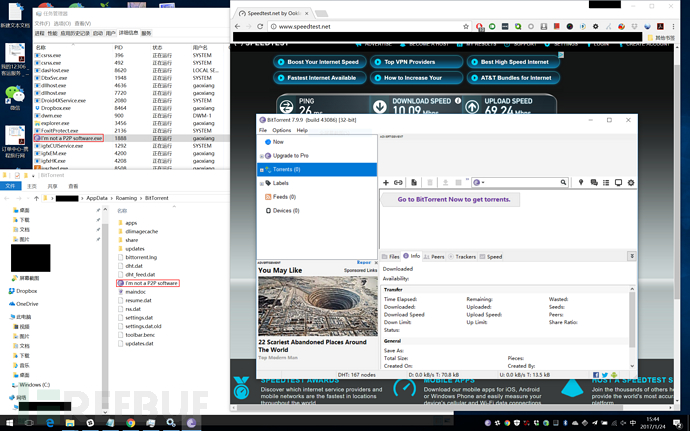Open the File menu in BitTorrent

(x=263, y=130)
